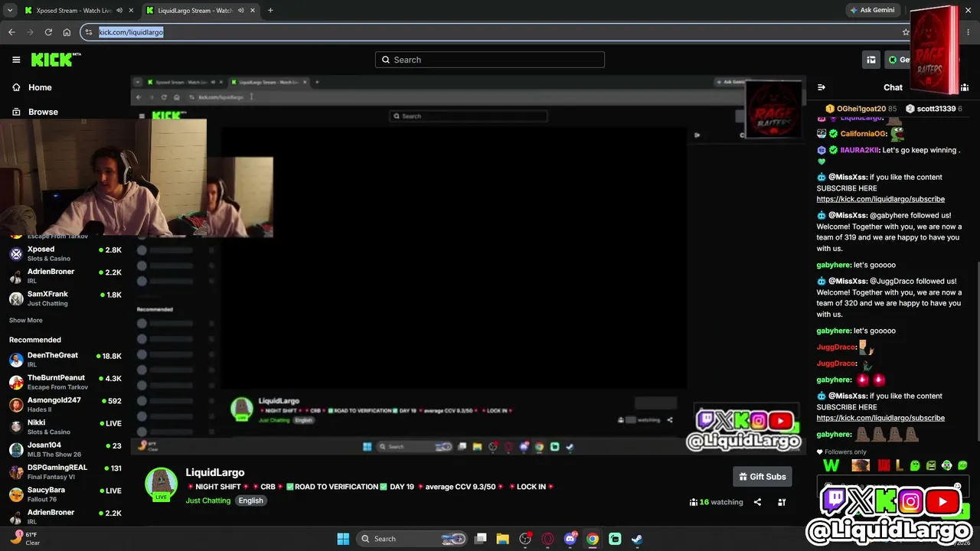View site information icon
Screen dimensions: 980x551
click(89, 32)
